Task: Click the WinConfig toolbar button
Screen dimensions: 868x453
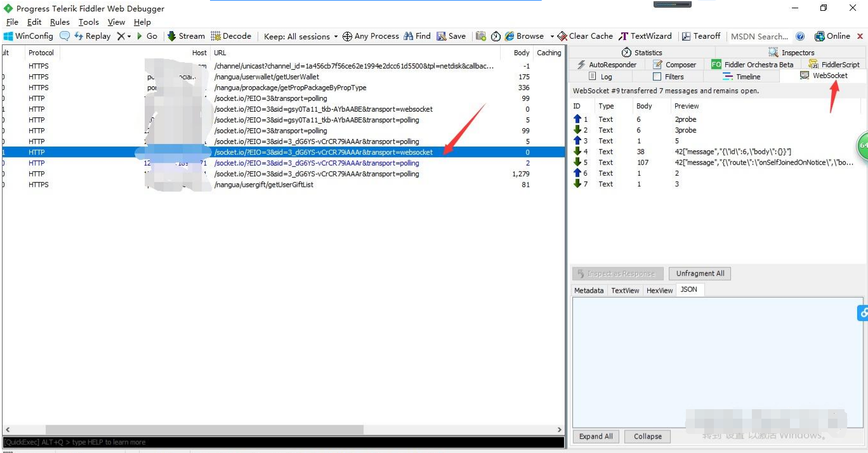Action: pyautogui.click(x=29, y=36)
